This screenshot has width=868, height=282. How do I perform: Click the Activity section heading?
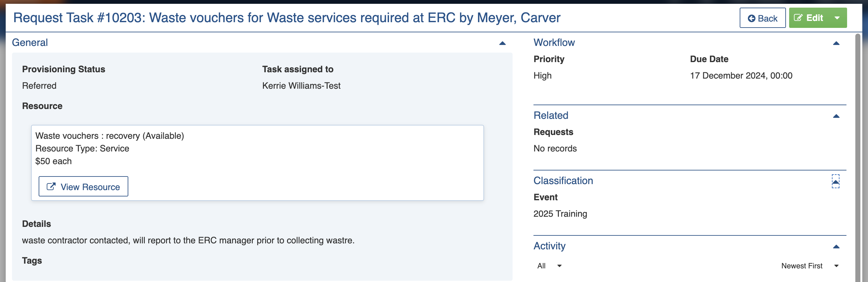pyautogui.click(x=549, y=246)
